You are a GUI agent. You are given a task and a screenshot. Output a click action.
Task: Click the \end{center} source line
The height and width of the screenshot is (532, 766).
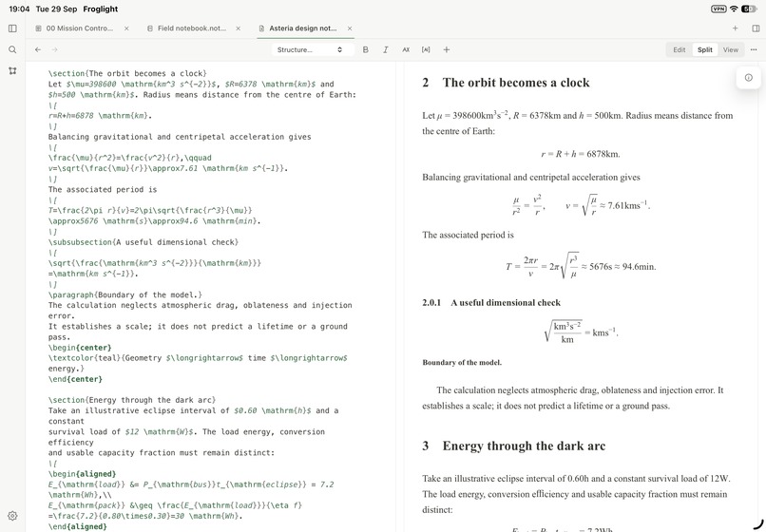(x=75, y=379)
